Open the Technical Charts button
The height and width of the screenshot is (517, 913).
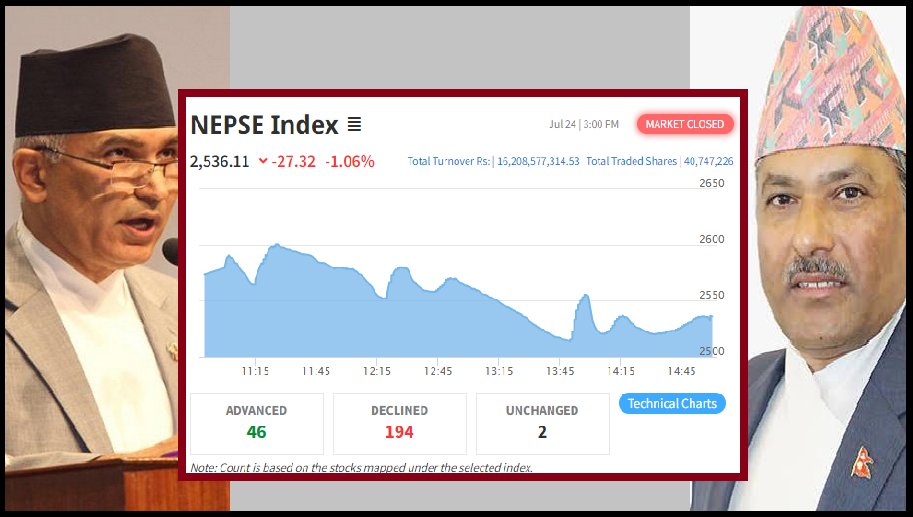coord(672,404)
